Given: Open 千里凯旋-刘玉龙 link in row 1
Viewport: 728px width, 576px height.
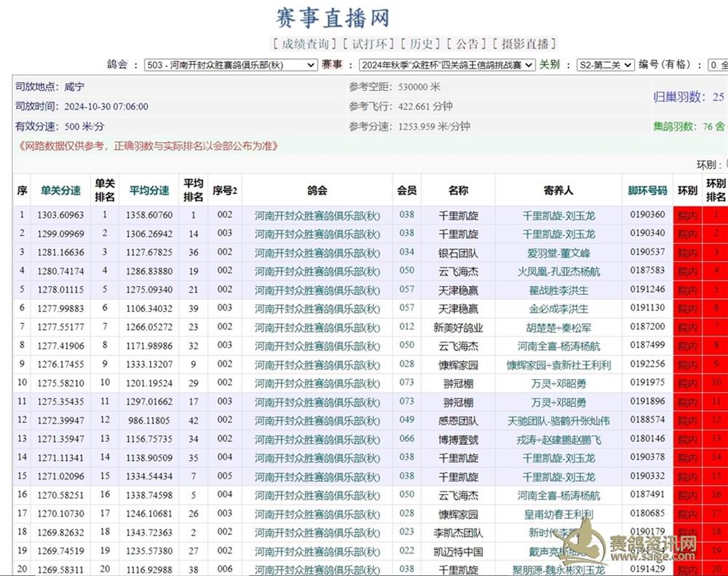Looking at the screenshot, I should 558,216.
